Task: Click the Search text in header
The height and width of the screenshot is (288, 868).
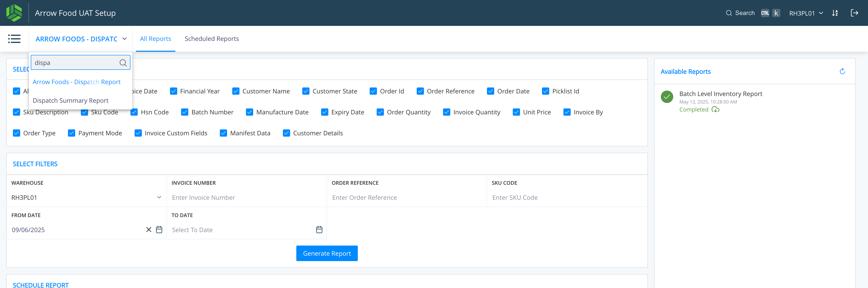Action: 745,13
